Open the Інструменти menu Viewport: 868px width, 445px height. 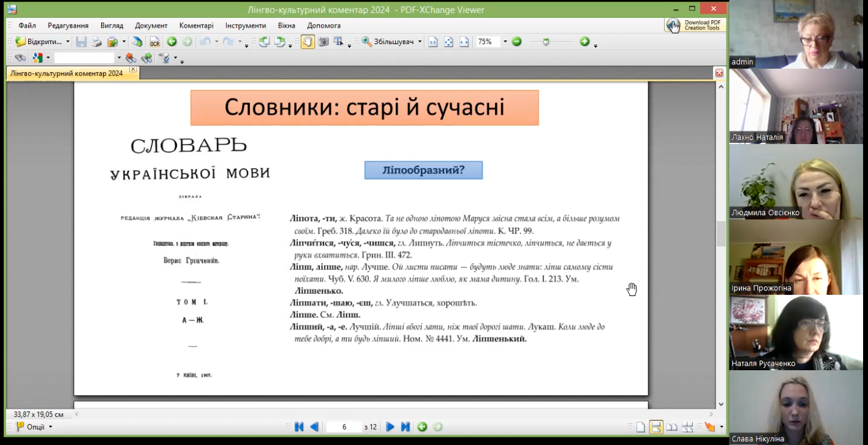point(245,26)
